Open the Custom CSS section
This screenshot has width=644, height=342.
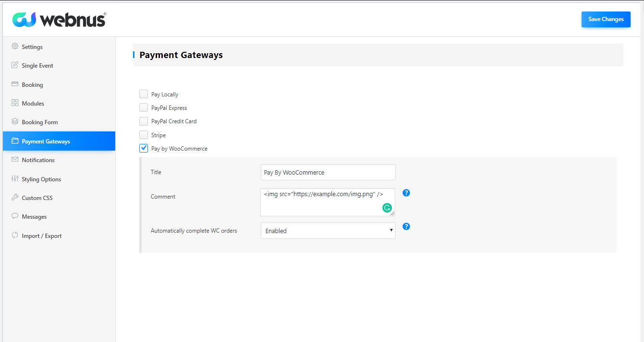[x=59, y=198]
